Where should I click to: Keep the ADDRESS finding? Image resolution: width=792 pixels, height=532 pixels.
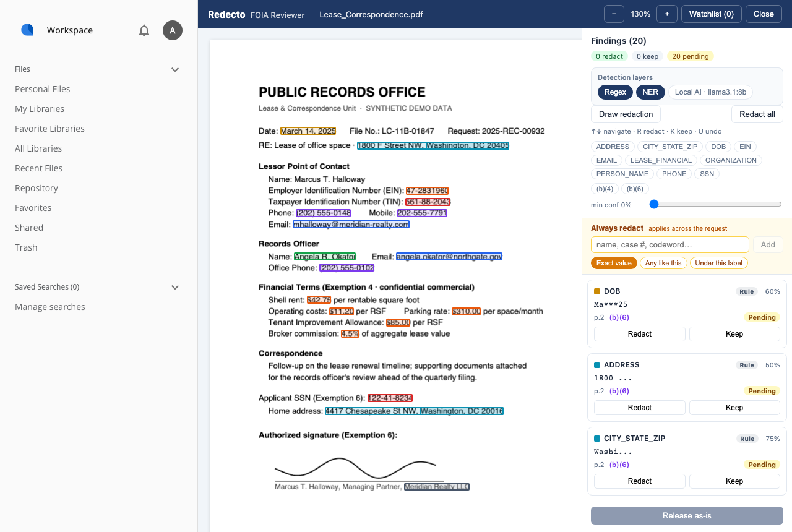[x=734, y=408]
